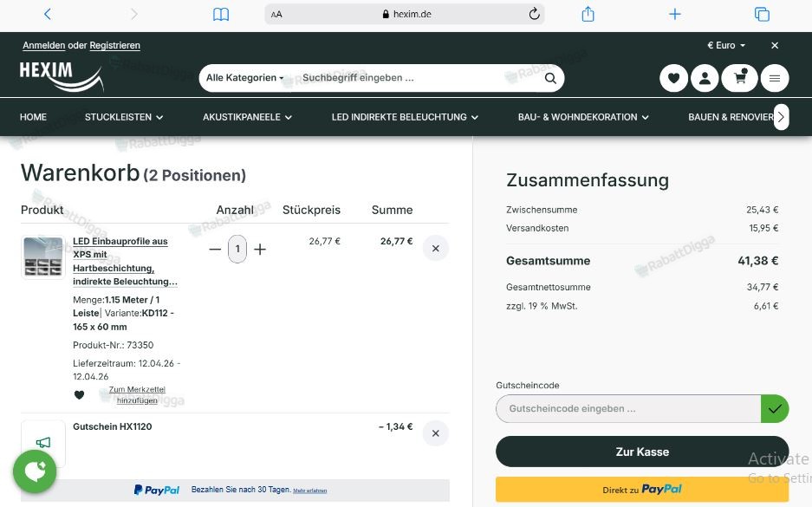This screenshot has height=507, width=812.
Task: Apply voucher code with green checkmark
Action: 775,408
